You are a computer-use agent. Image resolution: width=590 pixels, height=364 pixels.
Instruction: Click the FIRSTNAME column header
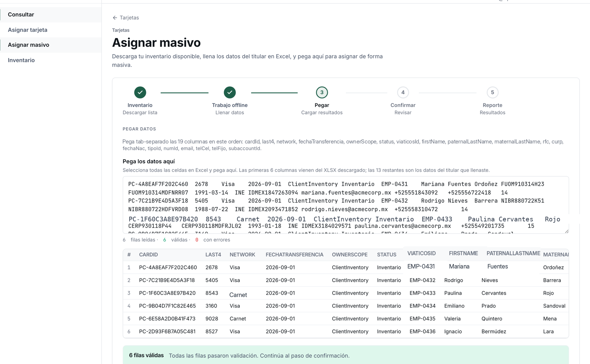click(x=464, y=253)
